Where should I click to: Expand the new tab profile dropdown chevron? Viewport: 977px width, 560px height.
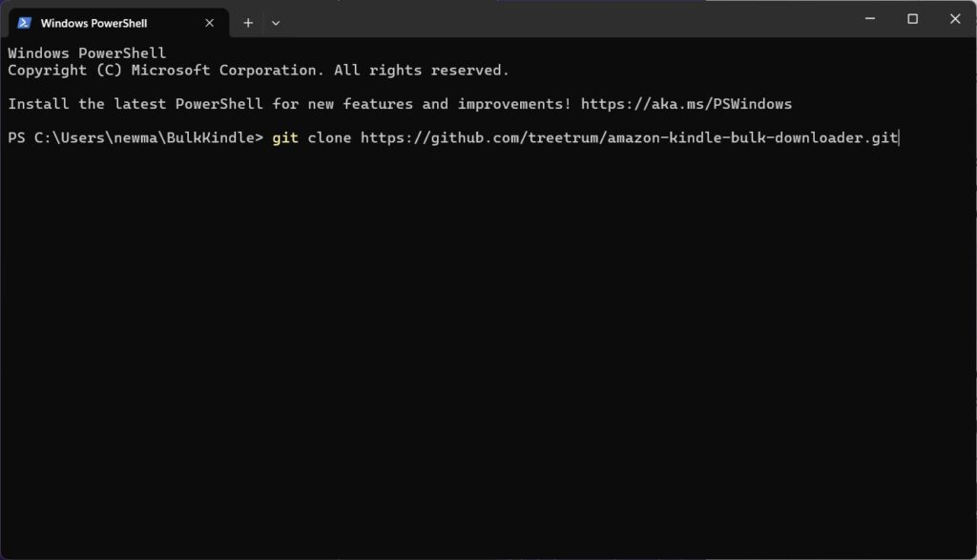point(276,22)
